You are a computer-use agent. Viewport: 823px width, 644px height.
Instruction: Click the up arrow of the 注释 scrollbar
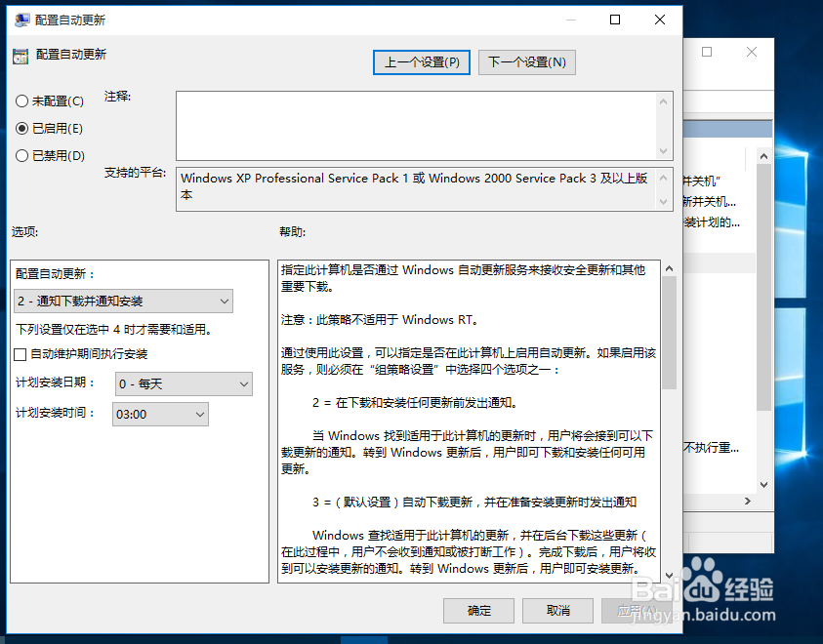coord(664,101)
